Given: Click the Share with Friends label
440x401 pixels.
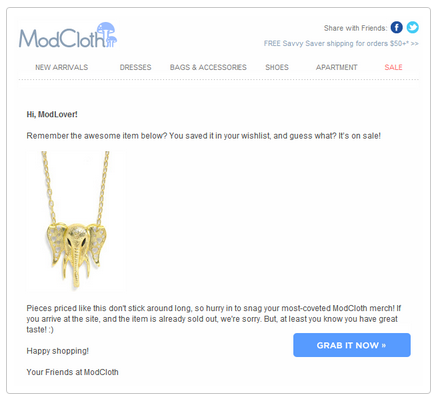Looking at the screenshot, I should [x=356, y=28].
